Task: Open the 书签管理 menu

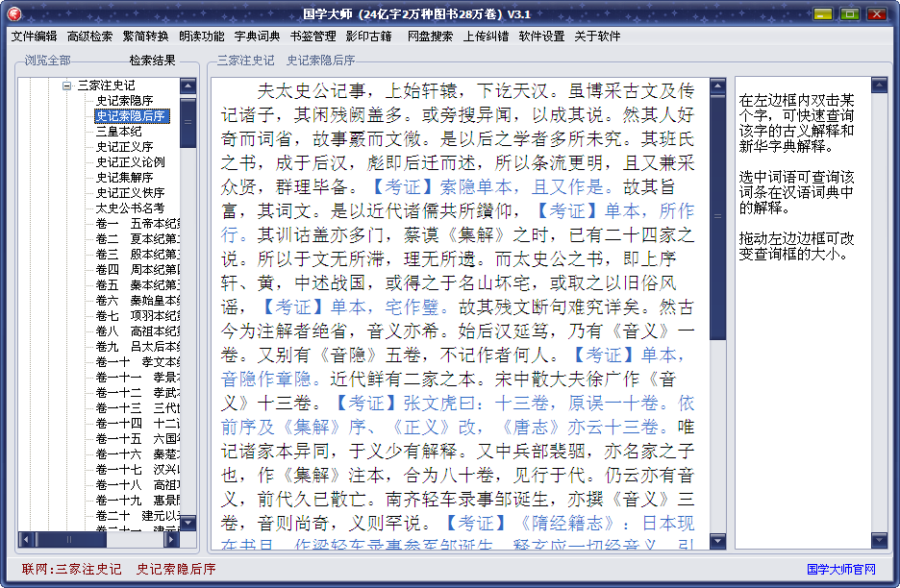Action: pyautogui.click(x=312, y=37)
